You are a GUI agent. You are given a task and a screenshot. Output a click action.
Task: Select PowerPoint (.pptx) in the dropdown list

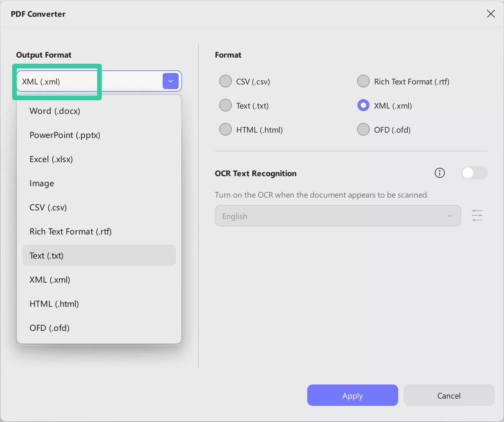pyautogui.click(x=65, y=135)
